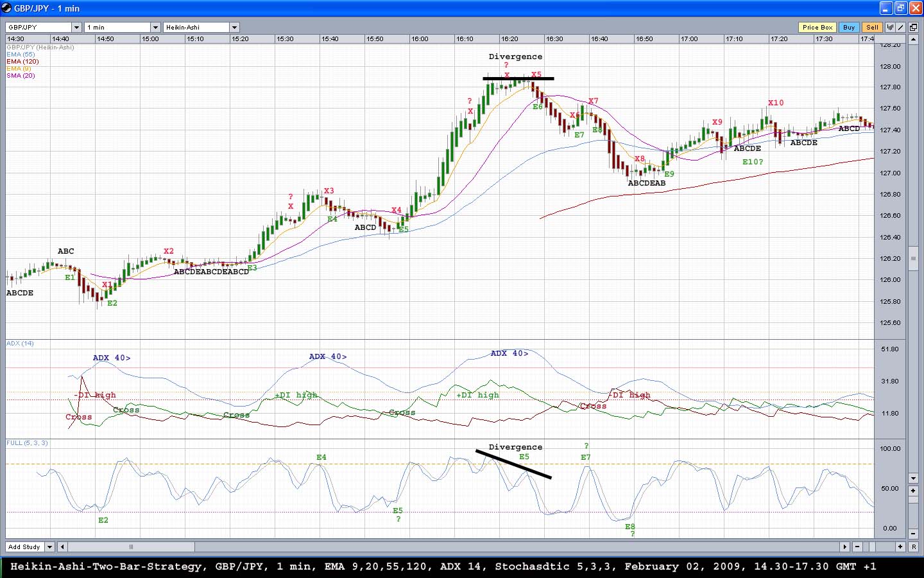Click the Add Study button label
The width and height of the screenshot is (924, 578).
pos(24,547)
